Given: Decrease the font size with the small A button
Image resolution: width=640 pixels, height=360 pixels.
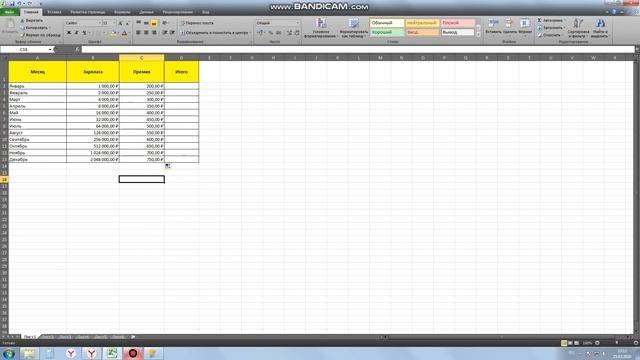Looking at the screenshot, I should tap(128, 23).
